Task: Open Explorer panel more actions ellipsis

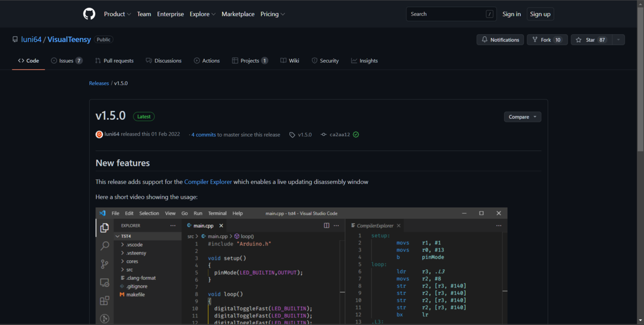Action: tap(173, 226)
